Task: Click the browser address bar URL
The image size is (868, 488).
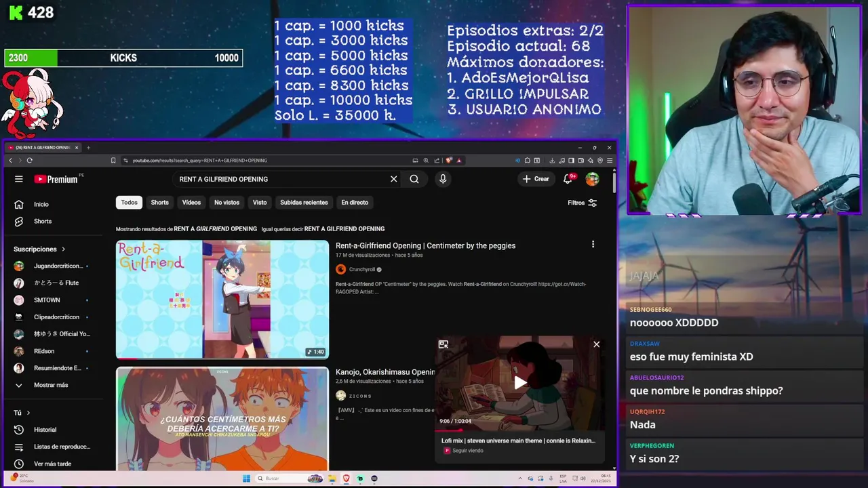Action: pyautogui.click(x=199, y=161)
